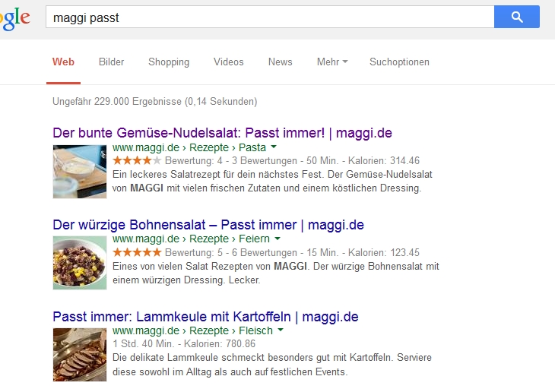Go to the Videos tab
Viewport: 555px width, 392px height.
[229, 62]
